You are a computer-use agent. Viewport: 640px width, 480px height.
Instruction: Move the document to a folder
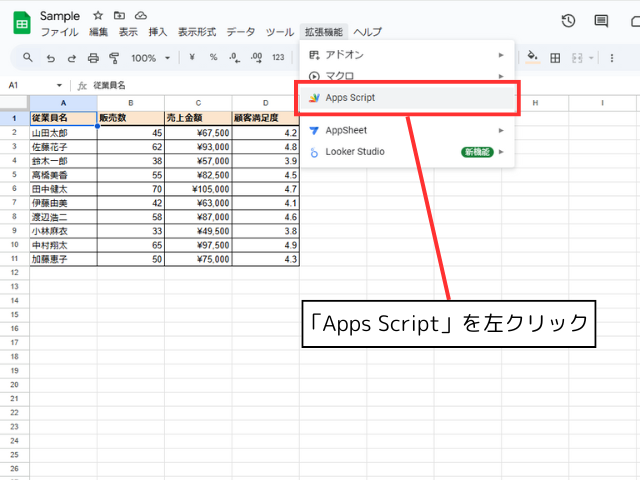coord(119,16)
